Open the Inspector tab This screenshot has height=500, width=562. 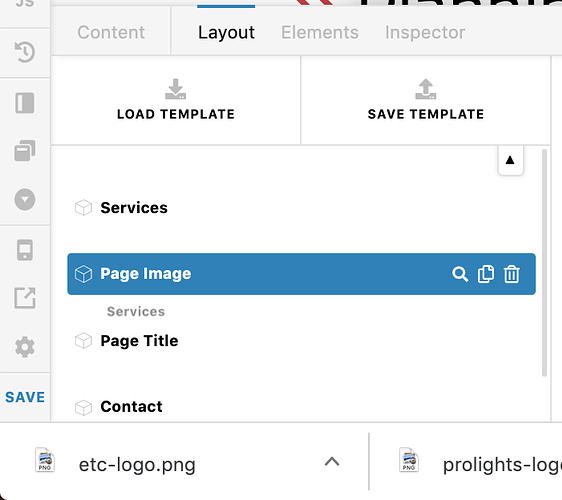tap(425, 32)
